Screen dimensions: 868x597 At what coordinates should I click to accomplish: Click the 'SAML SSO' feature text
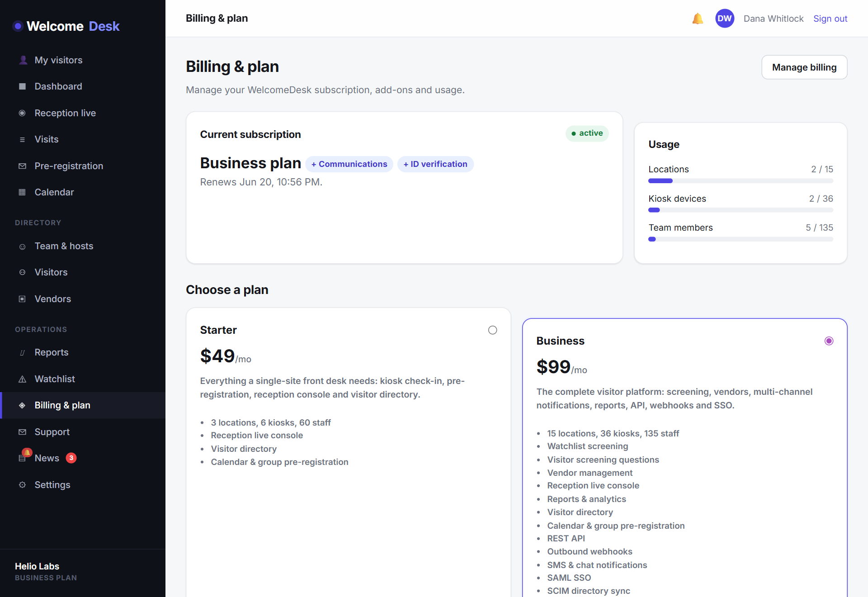[x=569, y=578]
